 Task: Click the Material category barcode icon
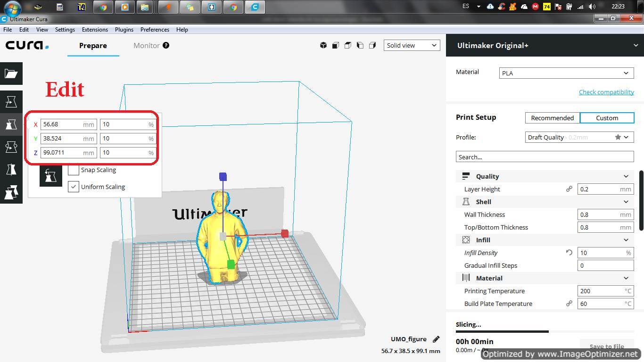[x=466, y=278]
